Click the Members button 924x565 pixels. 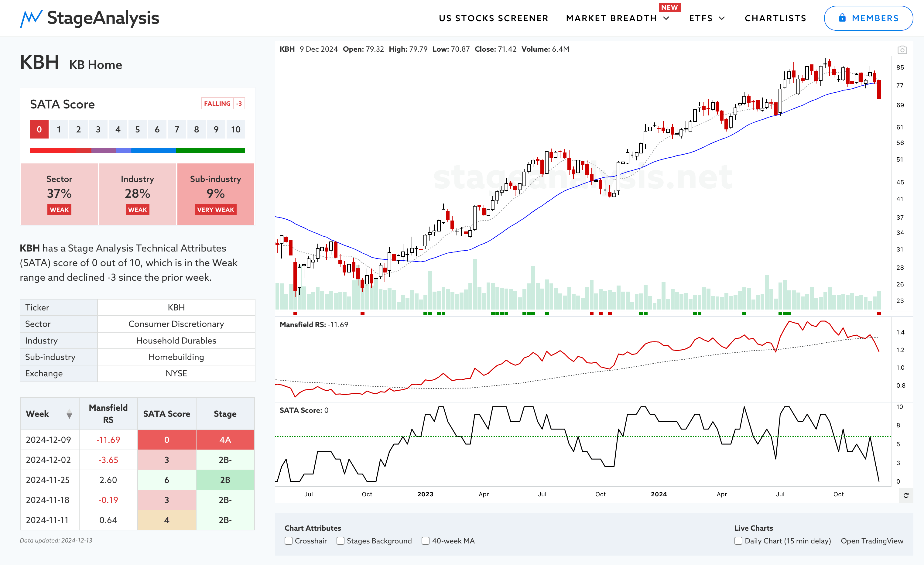[868, 18]
